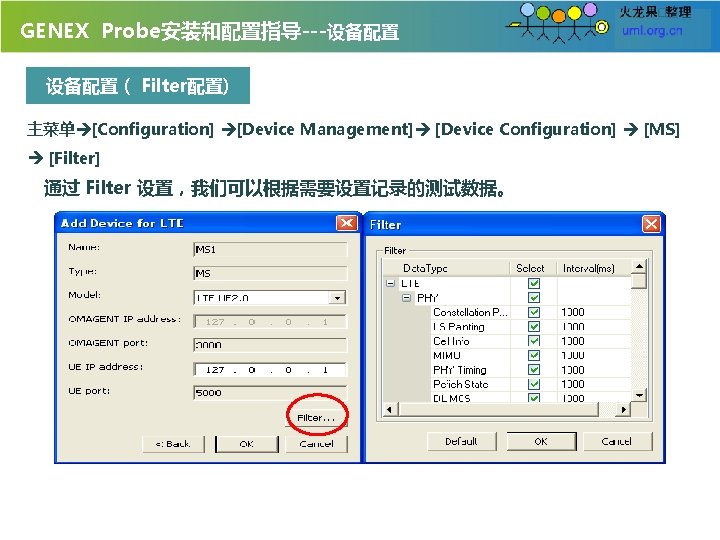Click the OMAGENT port field
Viewport: 720px width, 540px height.
[x=270, y=345]
